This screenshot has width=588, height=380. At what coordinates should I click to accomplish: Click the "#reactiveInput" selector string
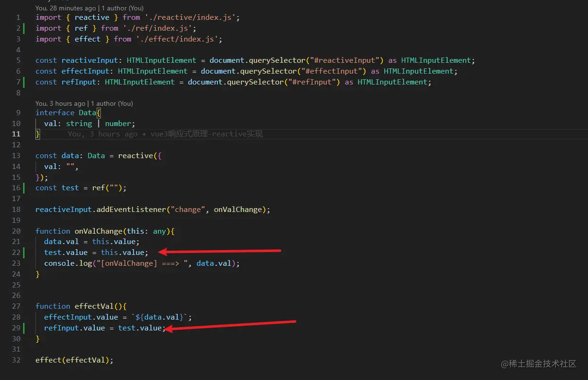[x=347, y=60]
